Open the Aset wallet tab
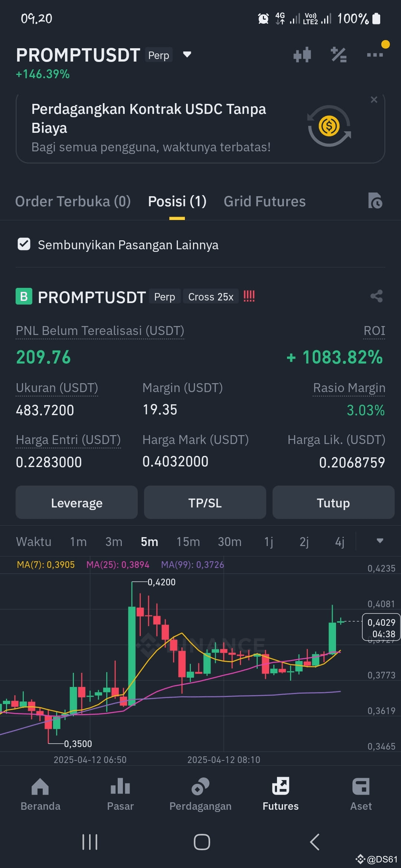401x868 pixels. coord(361,794)
